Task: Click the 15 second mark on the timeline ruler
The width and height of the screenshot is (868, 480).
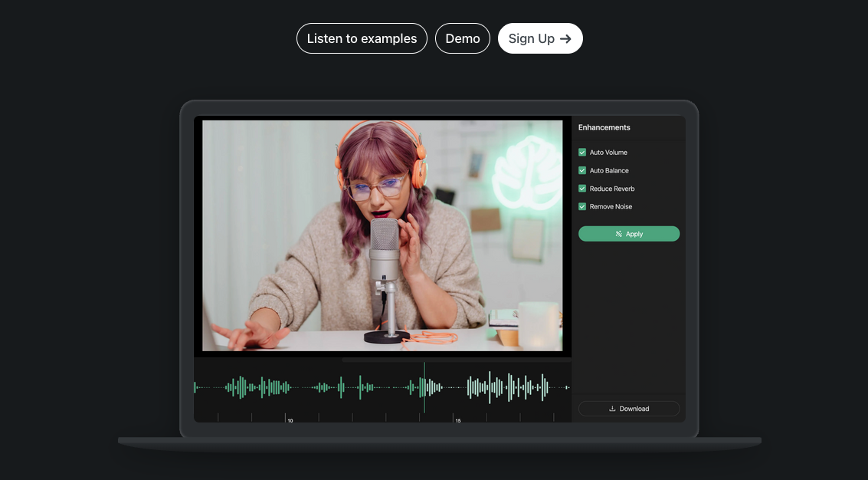Action: (x=457, y=419)
